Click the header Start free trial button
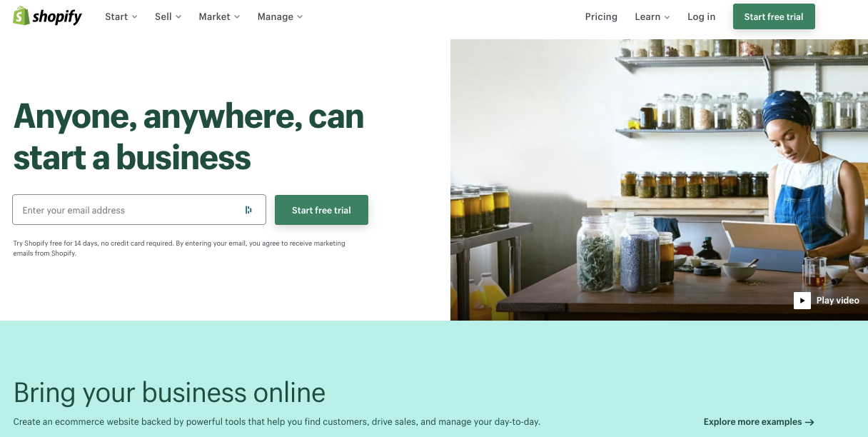 (x=774, y=16)
